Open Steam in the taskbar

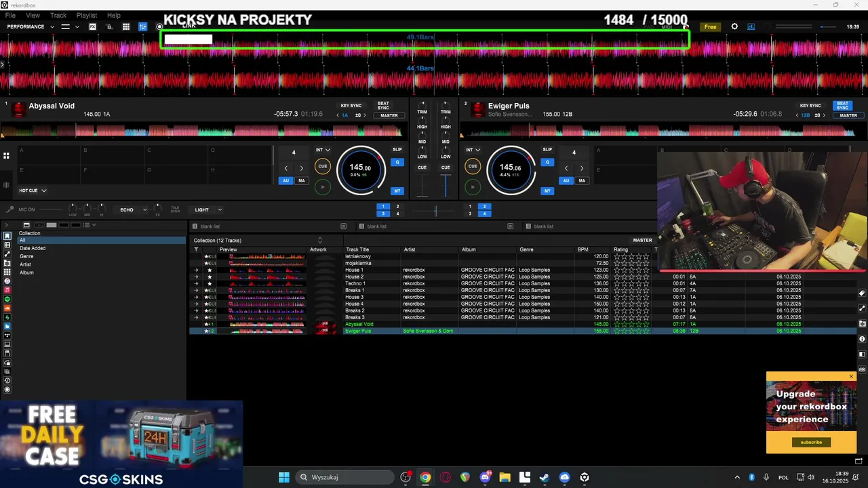tap(545, 477)
